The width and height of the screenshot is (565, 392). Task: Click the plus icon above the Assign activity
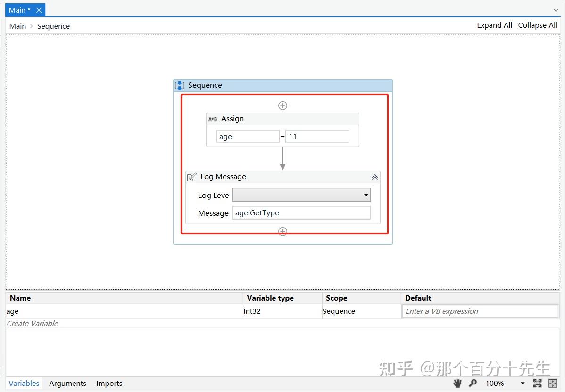(x=282, y=106)
